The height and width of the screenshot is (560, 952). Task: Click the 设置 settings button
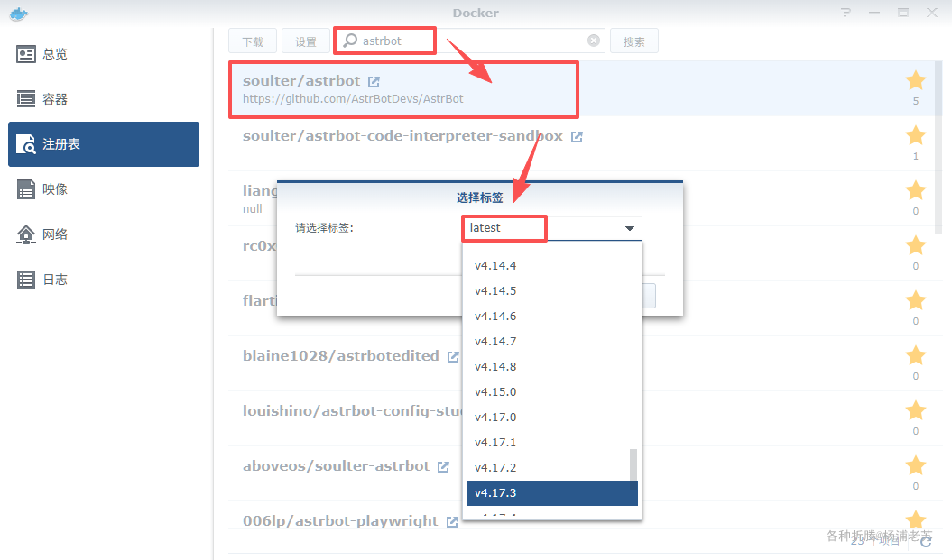(x=305, y=41)
